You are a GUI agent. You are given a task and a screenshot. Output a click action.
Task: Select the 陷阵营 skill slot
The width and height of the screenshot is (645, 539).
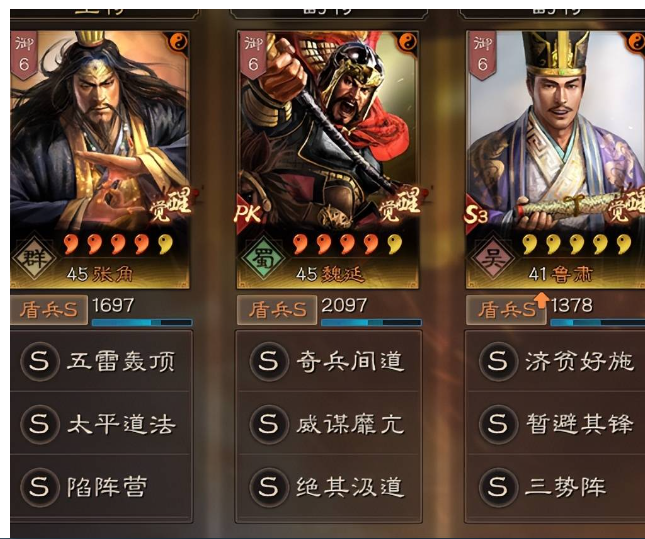tap(101, 487)
